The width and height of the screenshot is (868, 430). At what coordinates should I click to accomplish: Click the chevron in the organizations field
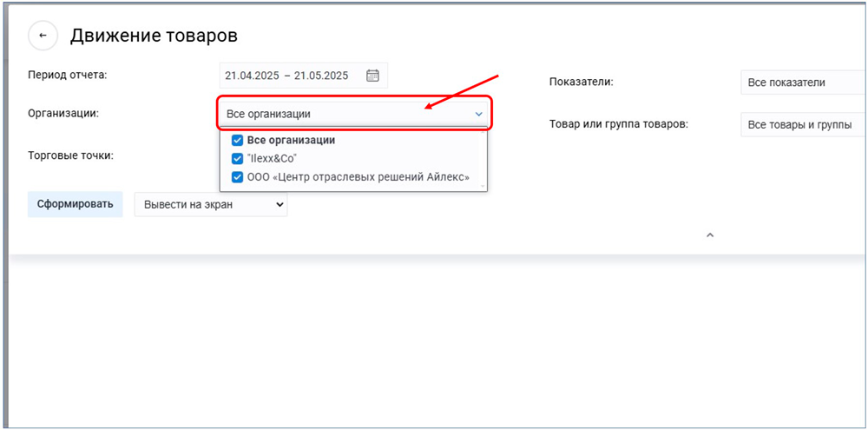point(477,114)
